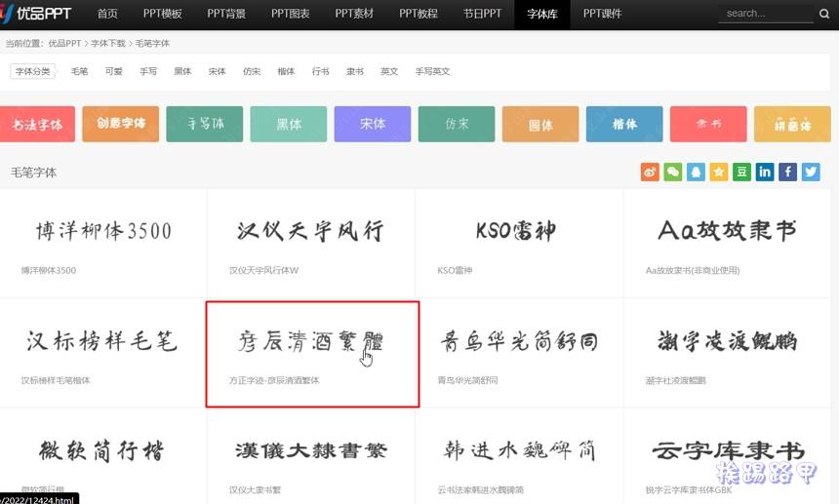
Task: Click the 字体分类 label button
Action: 33,71
